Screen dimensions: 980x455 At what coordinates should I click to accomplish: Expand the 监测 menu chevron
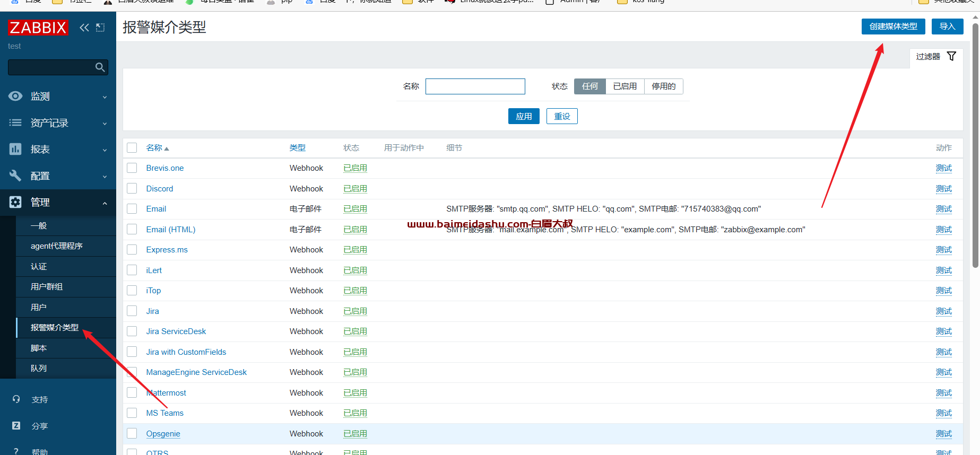pos(105,97)
